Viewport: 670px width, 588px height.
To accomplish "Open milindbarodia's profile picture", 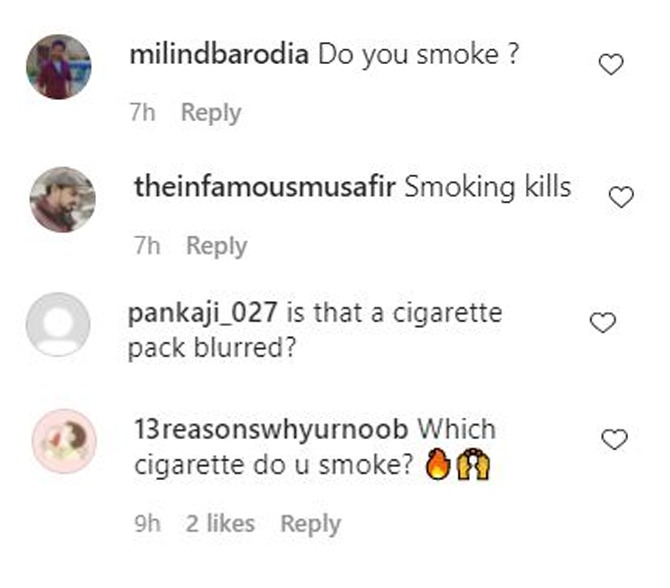I will click(x=59, y=67).
